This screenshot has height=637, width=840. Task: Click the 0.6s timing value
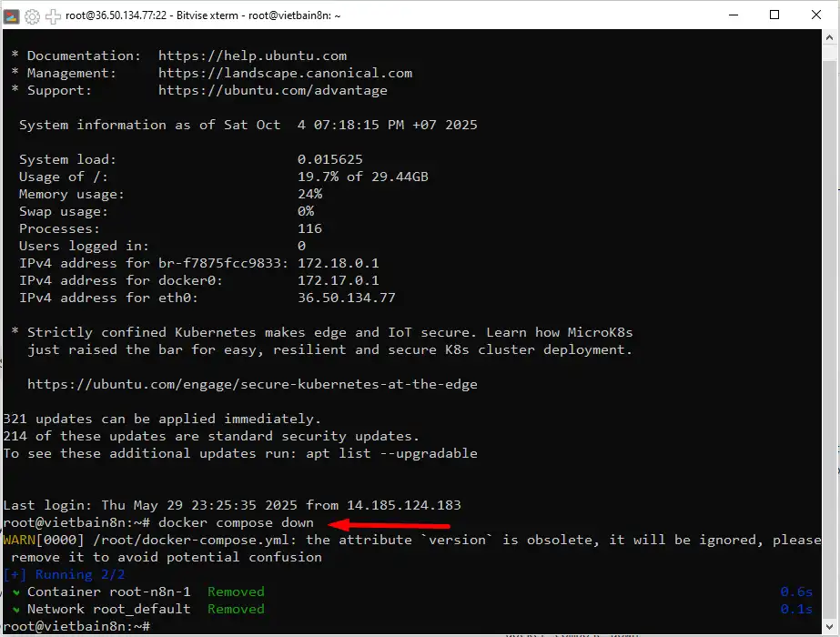795,591
